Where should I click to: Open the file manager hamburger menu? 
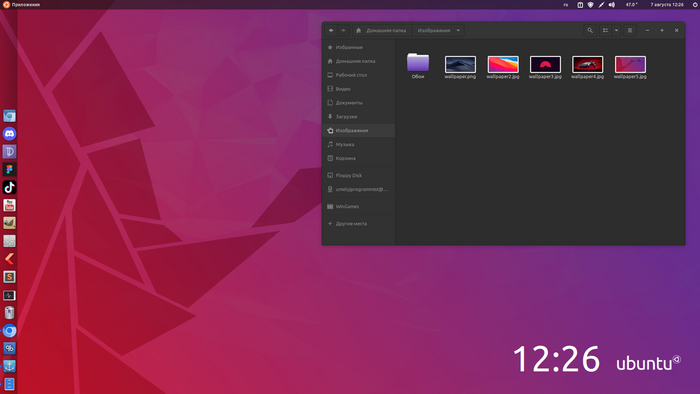(630, 30)
